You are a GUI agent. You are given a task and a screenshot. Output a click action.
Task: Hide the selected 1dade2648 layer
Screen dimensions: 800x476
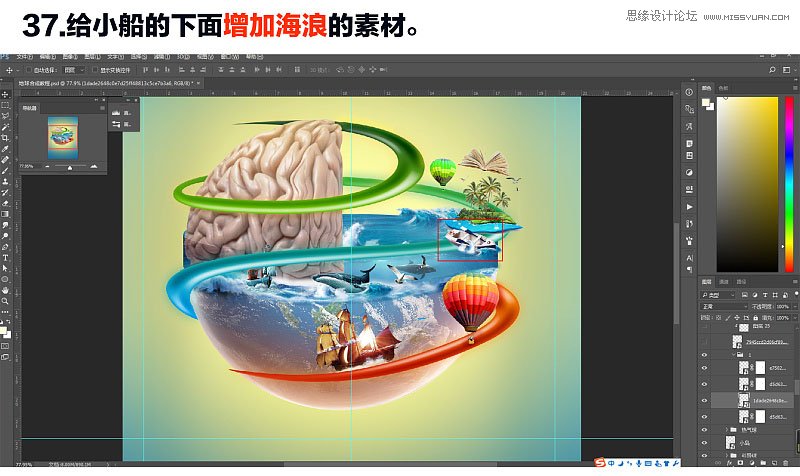(x=705, y=400)
